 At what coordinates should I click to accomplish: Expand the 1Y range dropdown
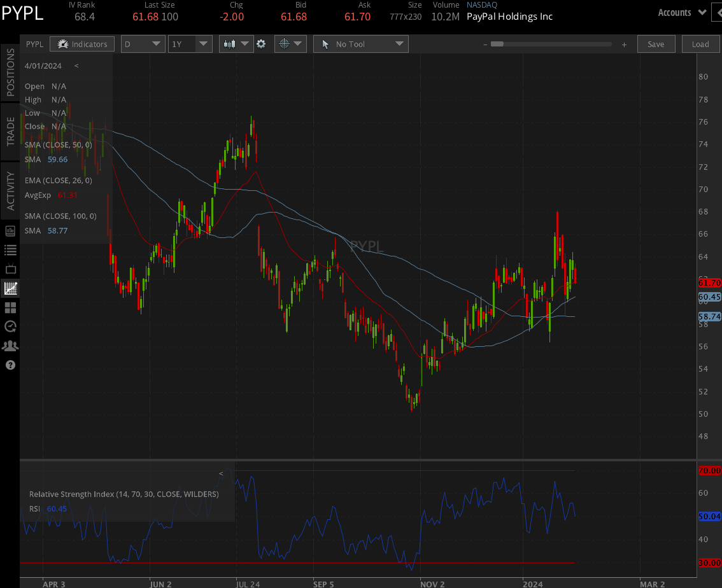tap(190, 43)
